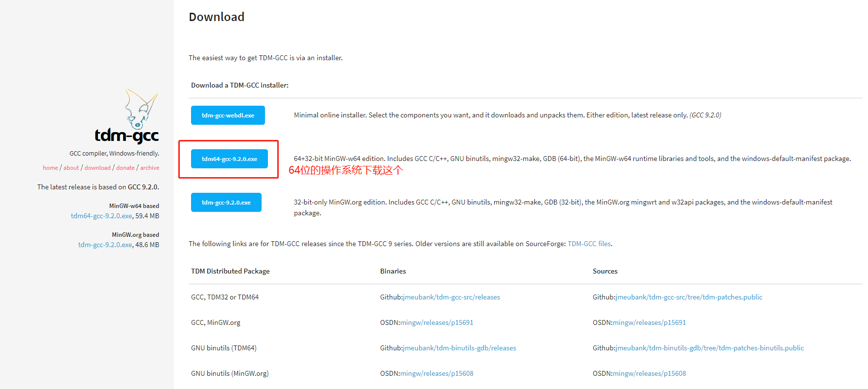Open sources mingw/releases/p15691 link
This screenshot has height=389, width=868.
[650, 322]
